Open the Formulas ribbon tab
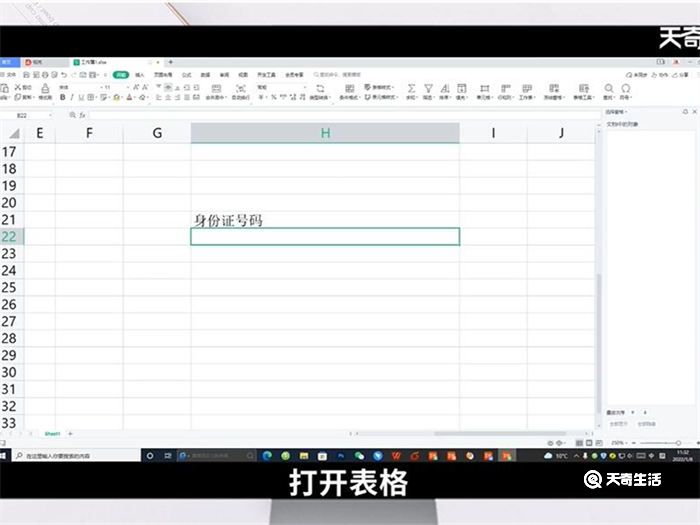700x525 pixels. pos(187,75)
